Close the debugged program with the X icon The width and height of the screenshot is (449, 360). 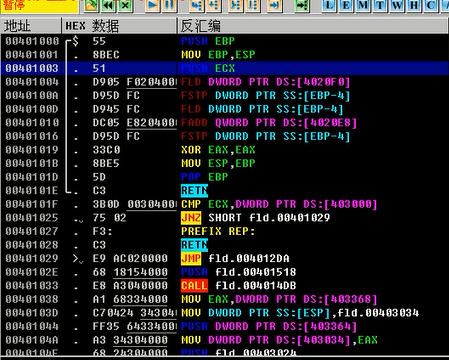125,6
